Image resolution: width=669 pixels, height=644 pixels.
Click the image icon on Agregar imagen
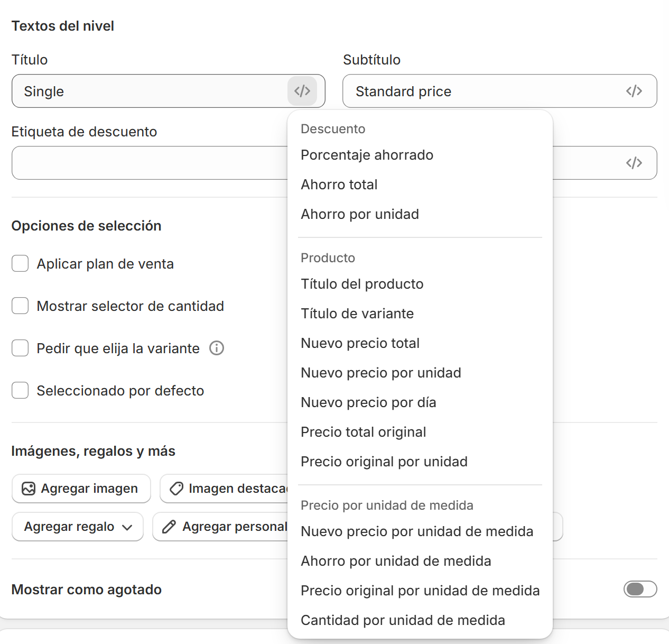click(x=29, y=489)
